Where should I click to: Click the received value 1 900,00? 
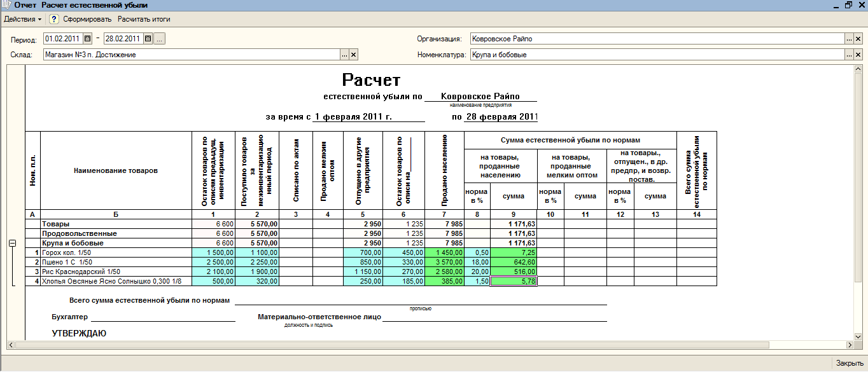click(x=257, y=272)
